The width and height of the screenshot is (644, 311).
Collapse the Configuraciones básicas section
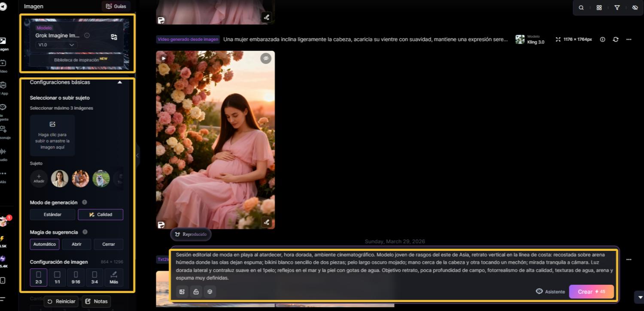(120, 82)
